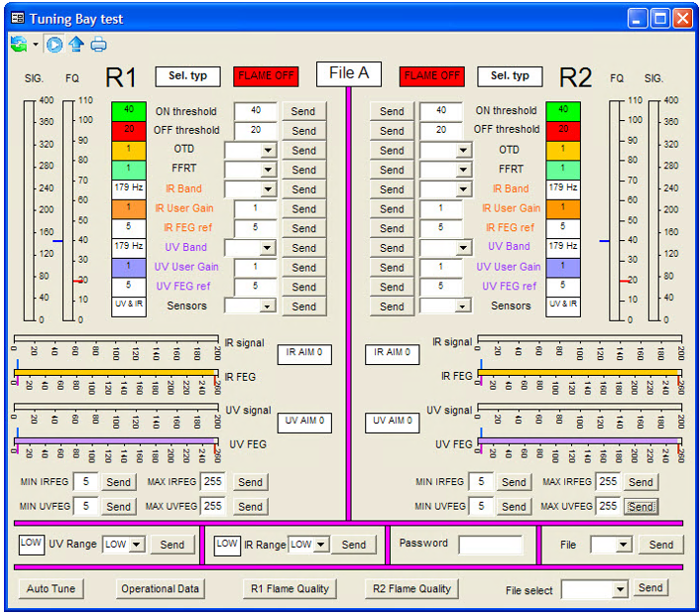Click the Password input field

pyautogui.click(x=490, y=545)
